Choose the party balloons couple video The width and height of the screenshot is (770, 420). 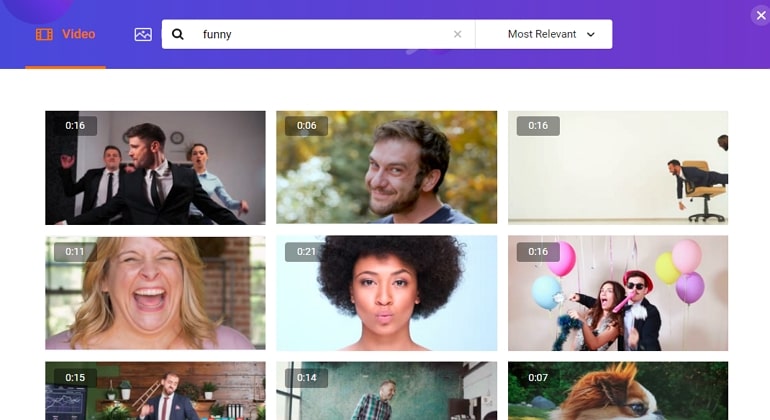(618, 293)
